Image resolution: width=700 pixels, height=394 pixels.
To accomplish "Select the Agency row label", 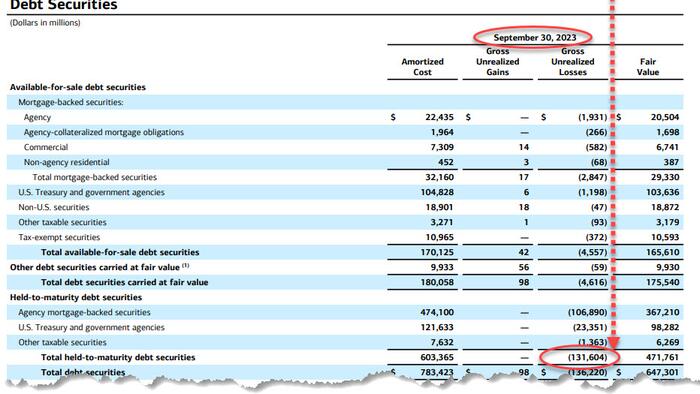I will click(37, 117).
